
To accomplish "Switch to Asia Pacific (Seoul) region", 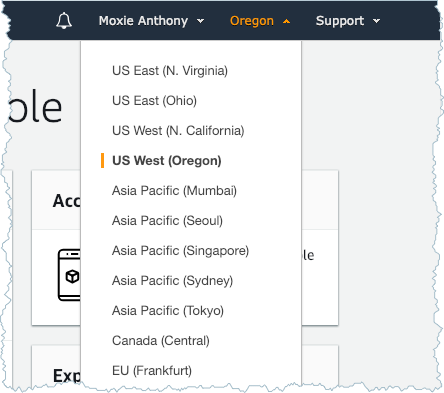I will [x=167, y=221].
